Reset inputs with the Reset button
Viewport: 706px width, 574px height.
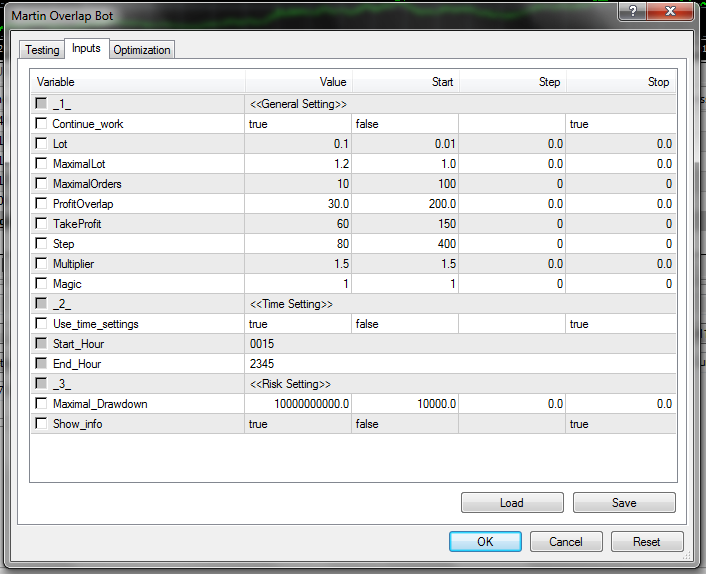tap(647, 541)
